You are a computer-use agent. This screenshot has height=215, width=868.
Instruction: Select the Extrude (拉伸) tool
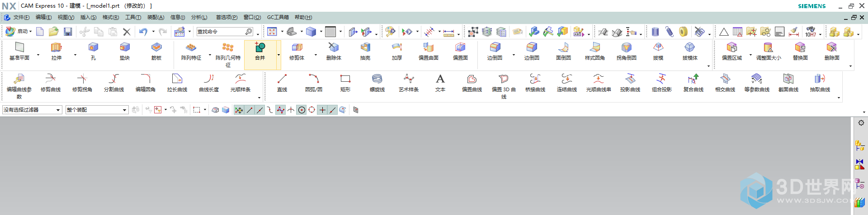point(57,51)
